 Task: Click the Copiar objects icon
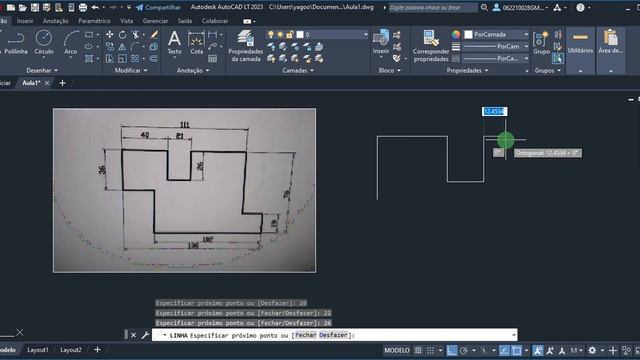click(110, 47)
